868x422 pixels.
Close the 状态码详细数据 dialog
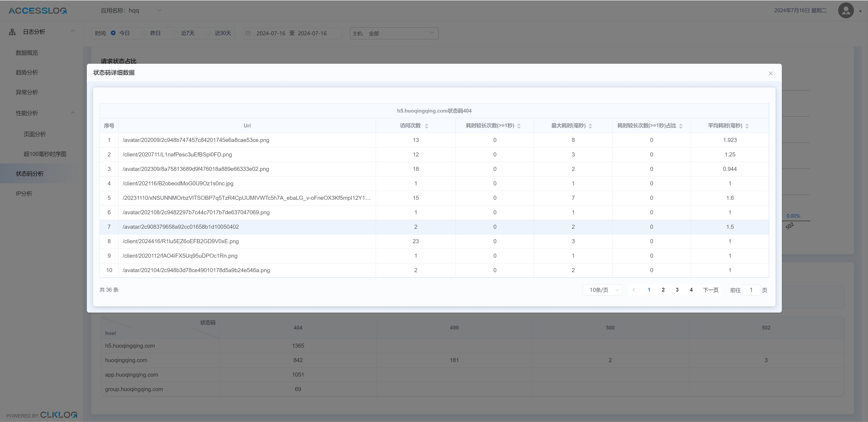tap(770, 73)
